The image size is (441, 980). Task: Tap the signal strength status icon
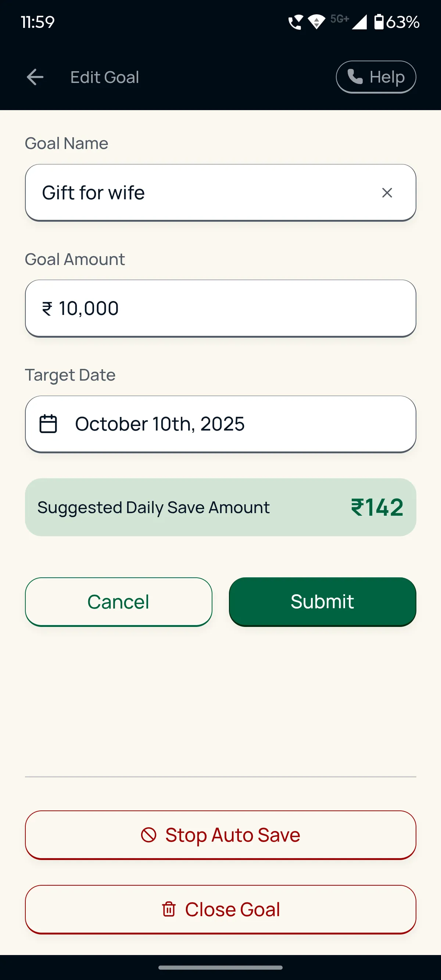pos(359,22)
